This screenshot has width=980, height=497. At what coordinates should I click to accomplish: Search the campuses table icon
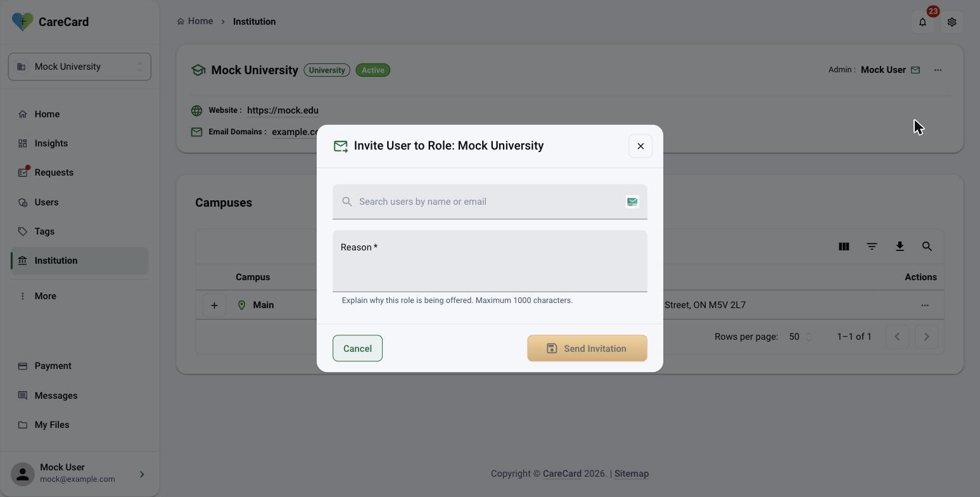click(927, 247)
